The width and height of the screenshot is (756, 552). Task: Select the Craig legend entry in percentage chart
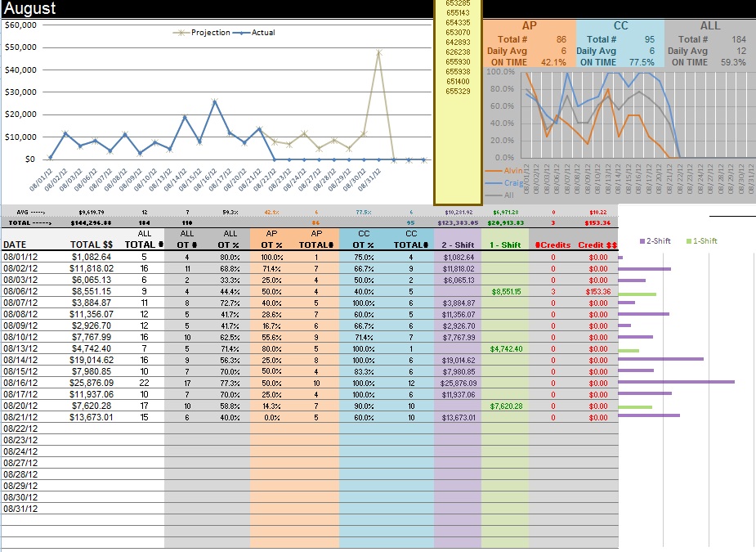click(513, 183)
